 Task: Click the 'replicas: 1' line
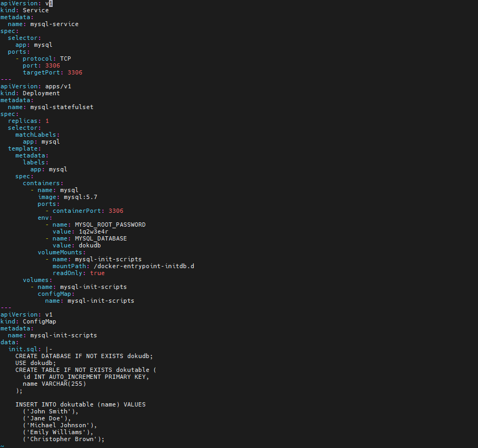[x=28, y=121]
